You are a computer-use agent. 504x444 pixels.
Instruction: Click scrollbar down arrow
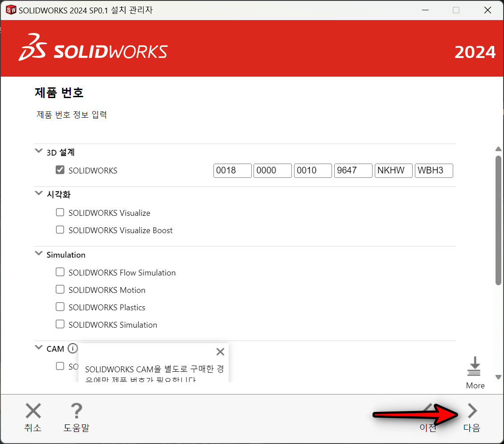498,377
